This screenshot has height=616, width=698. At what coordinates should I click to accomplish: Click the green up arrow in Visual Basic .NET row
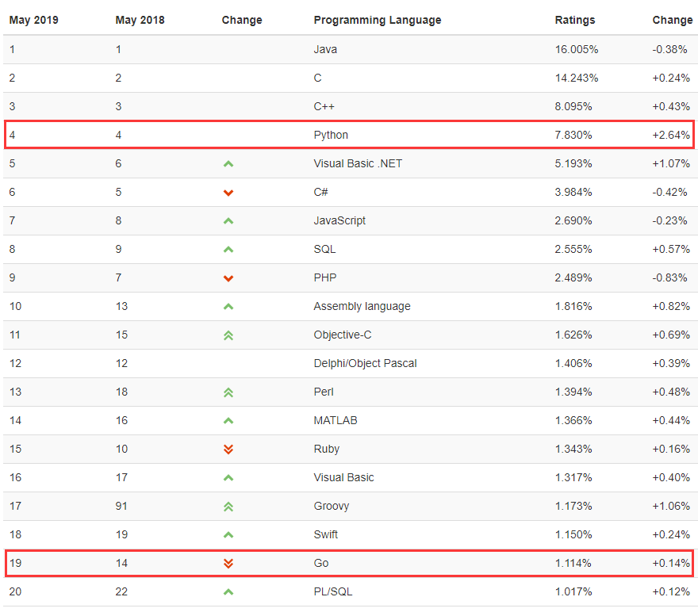point(228,164)
